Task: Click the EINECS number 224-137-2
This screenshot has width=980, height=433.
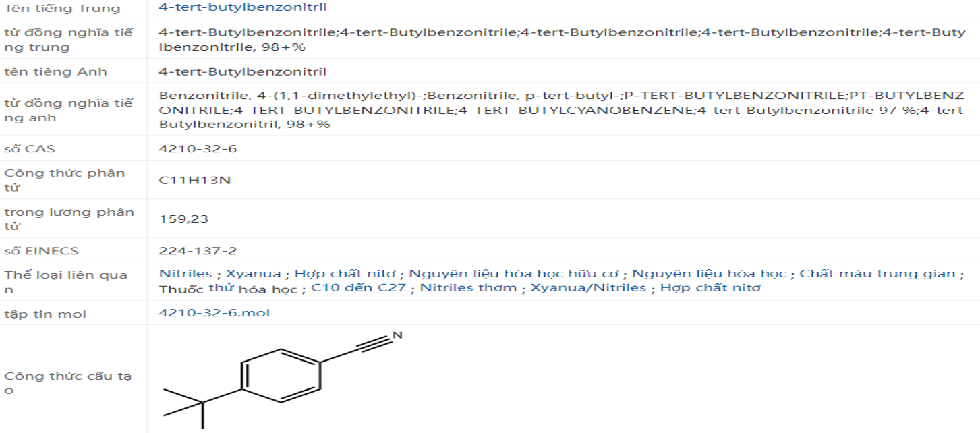Action: click(198, 251)
